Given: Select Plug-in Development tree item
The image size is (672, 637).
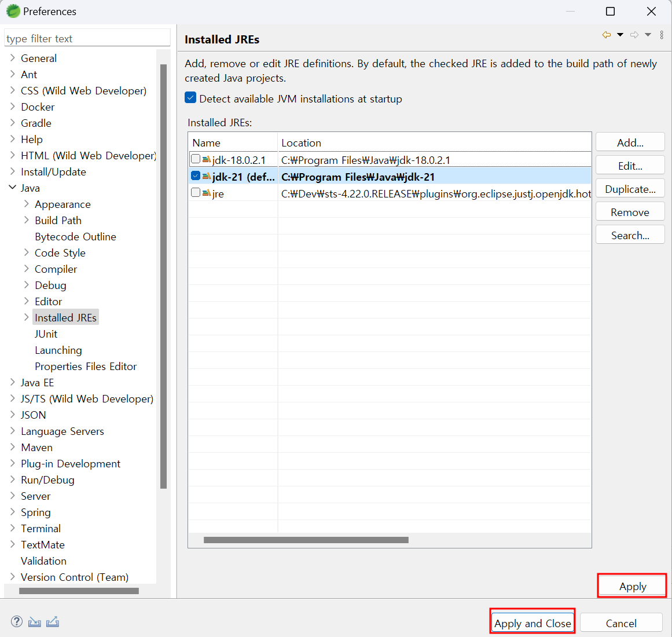Looking at the screenshot, I should pyautogui.click(x=71, y=464).
